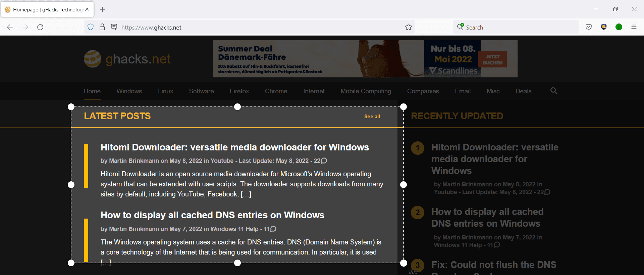Click Martin Brinkmann author link on DNS post
644x275 pixels.
pos(134,229)
